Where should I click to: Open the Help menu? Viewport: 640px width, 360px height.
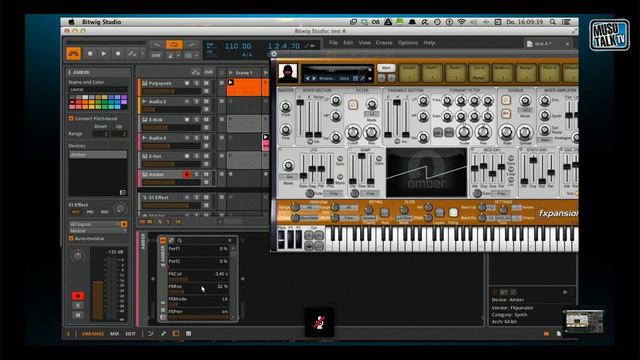pyautogui.click(x=429, y=42)
